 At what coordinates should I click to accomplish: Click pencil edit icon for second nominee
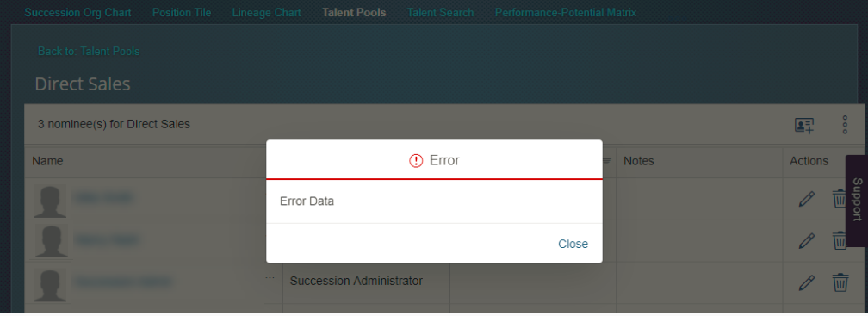[807, 241]
